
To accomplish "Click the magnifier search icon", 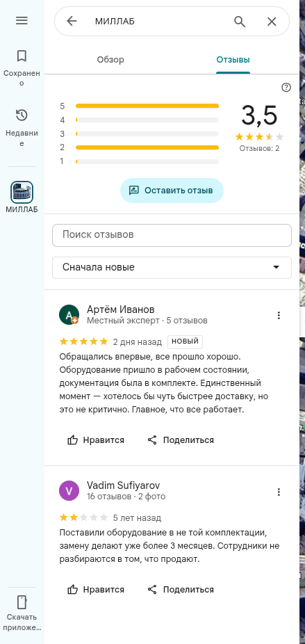I will click(240, 22).
